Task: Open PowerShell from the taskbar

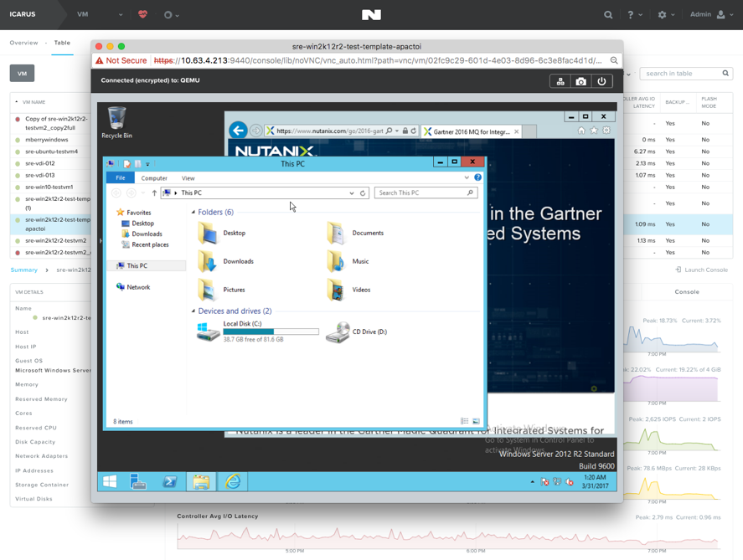Action: point(170,482)
